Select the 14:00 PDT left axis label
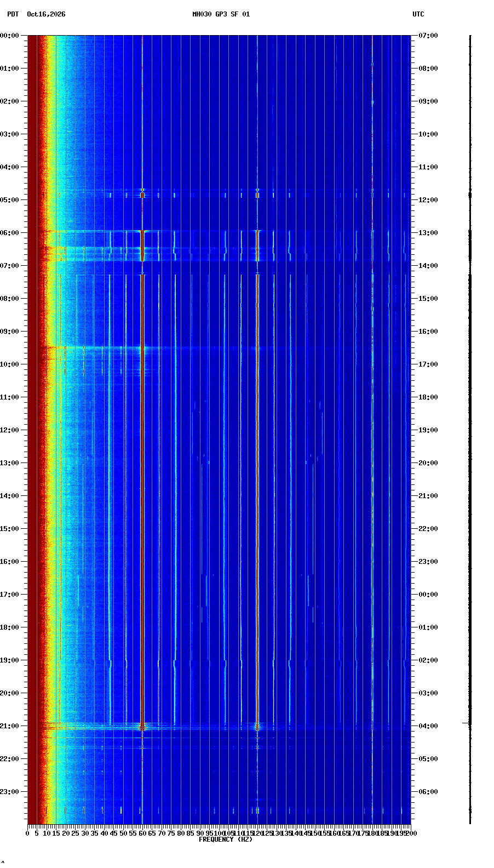The width and height of the screenshot is (494, 868). click(x=9, y=496)
